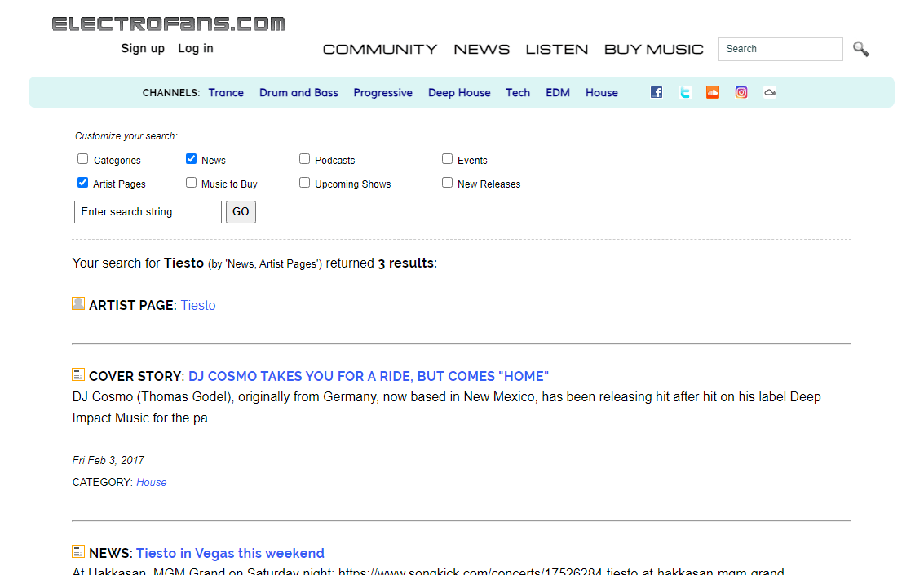The image size is (924, 575).
Task: Click the Electrofans.com logo
Action: pyautogui.click(x=169, y=24)
